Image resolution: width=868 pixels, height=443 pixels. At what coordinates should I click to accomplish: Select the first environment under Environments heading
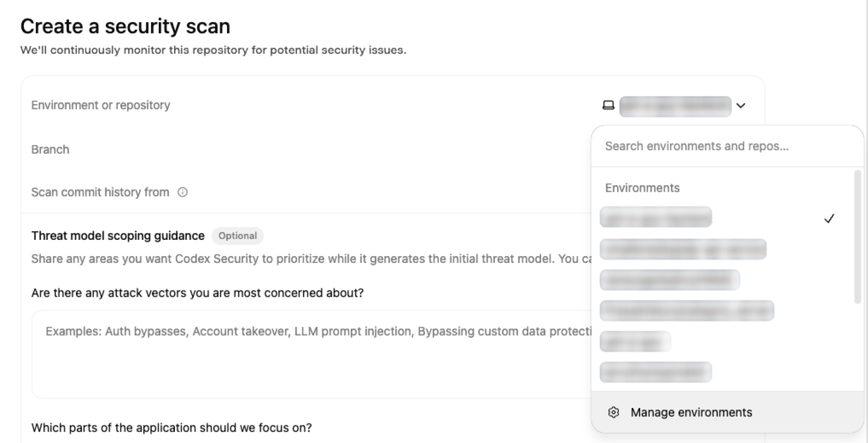coord(656,217)
